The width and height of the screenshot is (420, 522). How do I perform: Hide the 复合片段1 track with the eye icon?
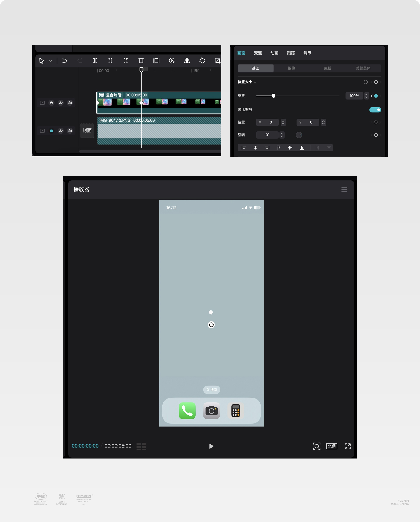tap(61, 103)
